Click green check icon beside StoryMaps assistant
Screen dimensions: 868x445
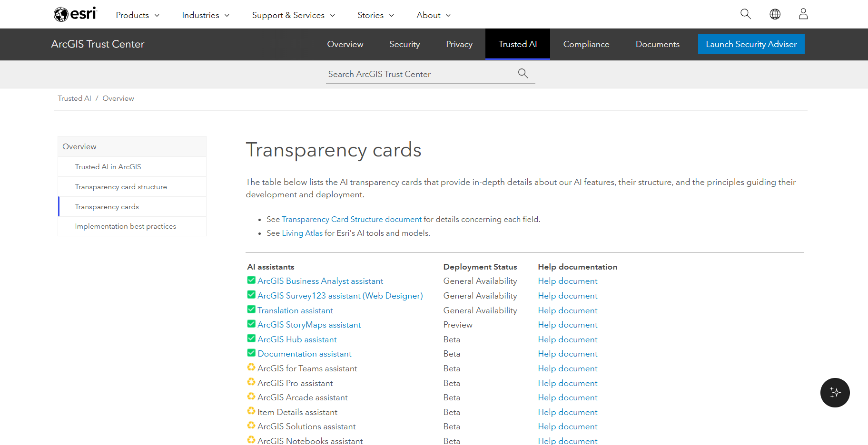pyautogui.click(x=251, y=324)
